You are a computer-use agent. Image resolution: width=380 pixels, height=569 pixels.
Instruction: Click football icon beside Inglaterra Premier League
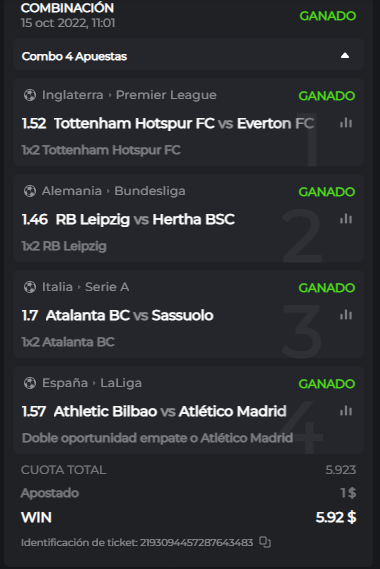click(x=30, y=95)
